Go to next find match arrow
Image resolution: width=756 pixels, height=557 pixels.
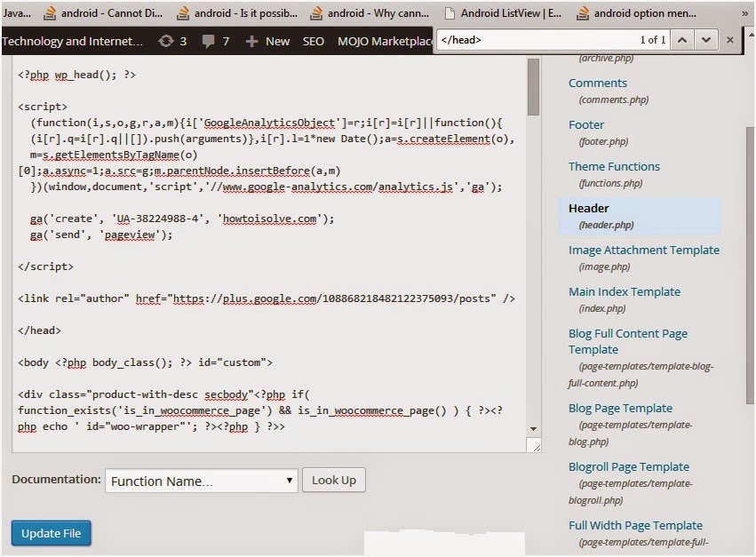706,40
